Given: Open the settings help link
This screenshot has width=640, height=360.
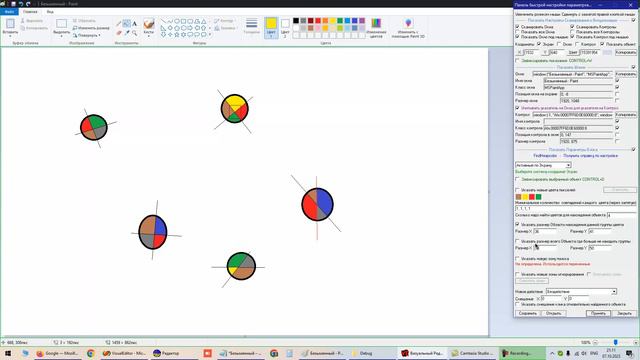Looking at the screenshot, I should click(590, 156).
